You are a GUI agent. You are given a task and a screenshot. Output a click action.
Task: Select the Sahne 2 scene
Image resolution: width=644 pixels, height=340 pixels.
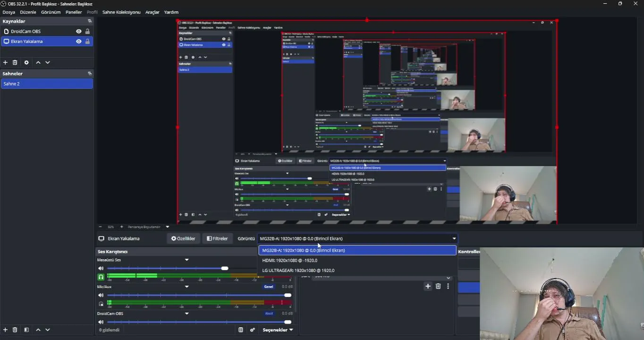point(47,84)
